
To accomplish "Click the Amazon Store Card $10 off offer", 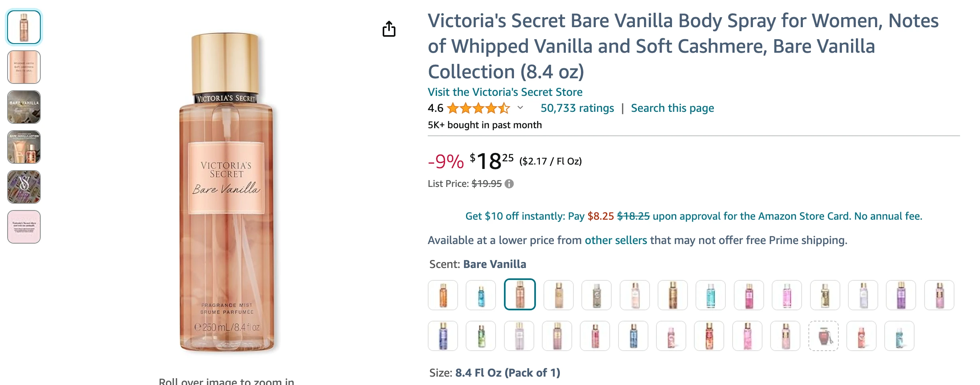I will pyautogui.click(x=694, y=216).
